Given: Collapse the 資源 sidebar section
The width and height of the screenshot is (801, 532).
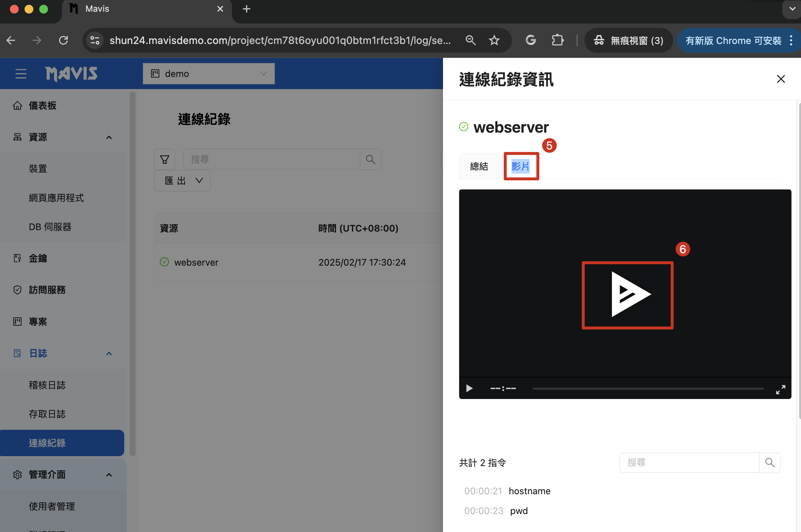Looking at the screenshot, I should click(109, 137).
